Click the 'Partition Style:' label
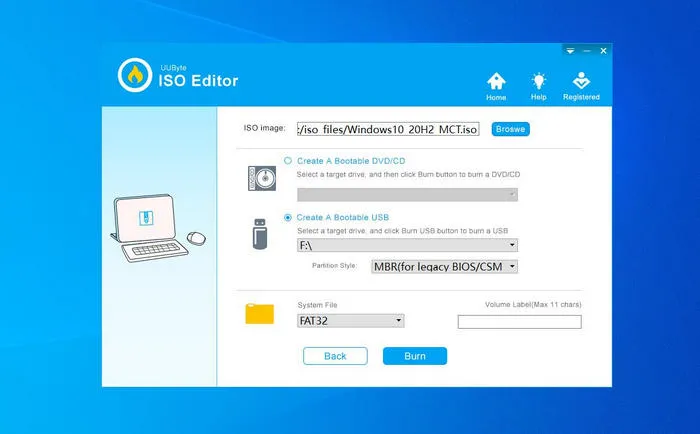The width and height of the screenshot is (700, 434). coord(334,265)
